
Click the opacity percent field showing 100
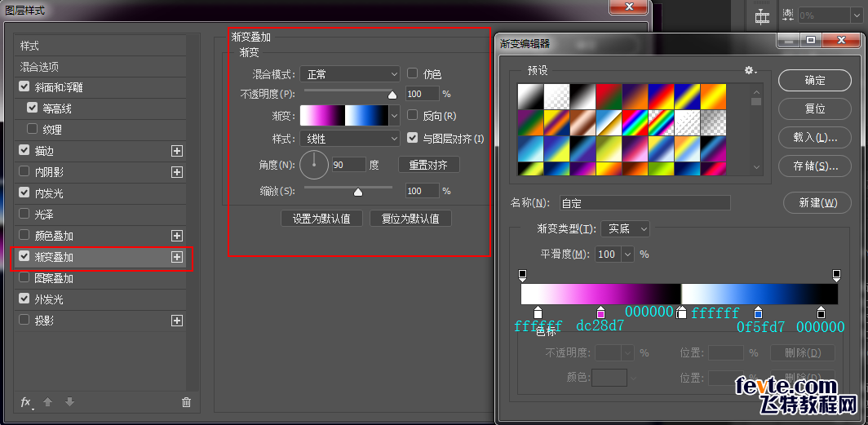[x=422, y=94]
